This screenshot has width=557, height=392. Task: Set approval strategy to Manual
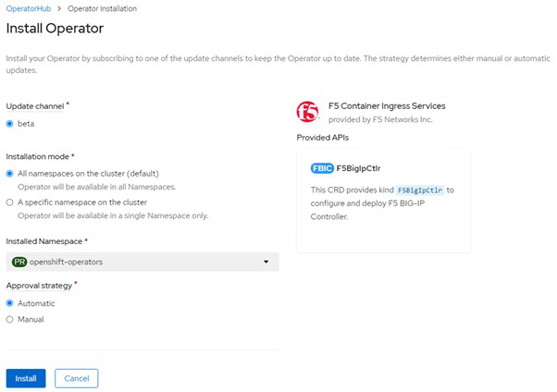coord(10,320)
